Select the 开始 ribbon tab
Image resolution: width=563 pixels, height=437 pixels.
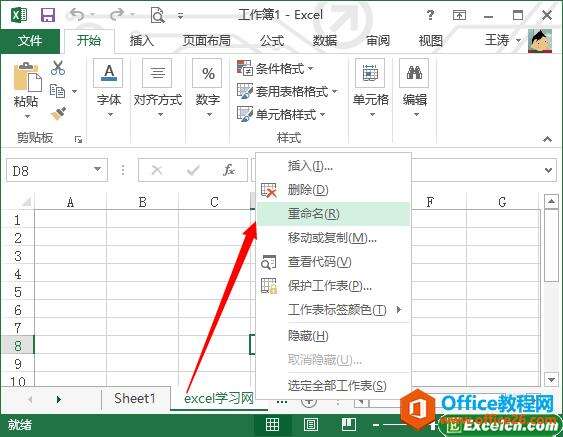89,41
